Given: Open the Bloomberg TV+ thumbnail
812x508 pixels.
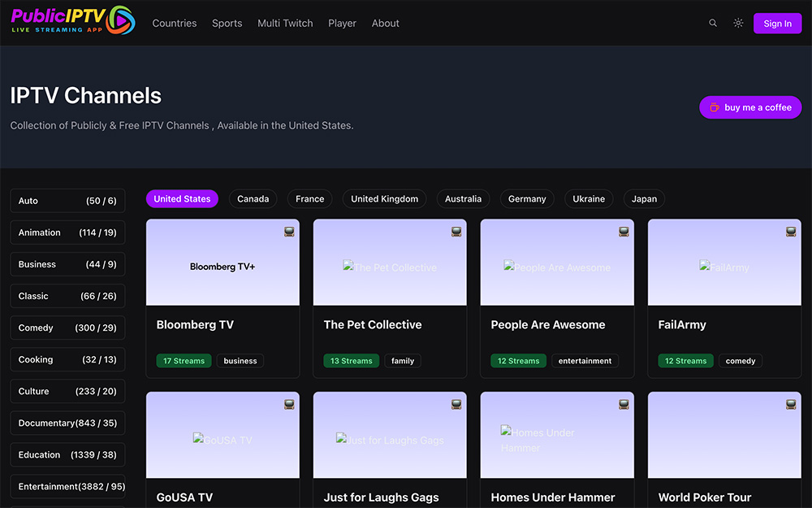Looking at the screenshot, I should click(x=222, y=263).
